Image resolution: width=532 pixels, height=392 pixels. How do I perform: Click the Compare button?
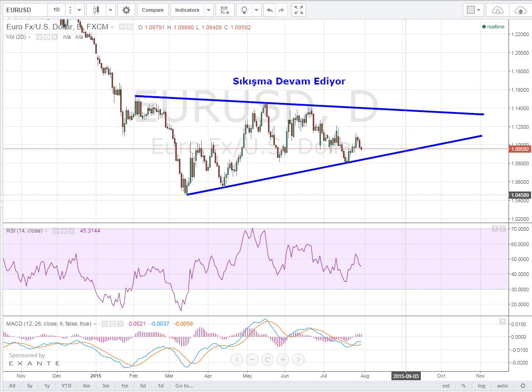click(x=152, y=10)
